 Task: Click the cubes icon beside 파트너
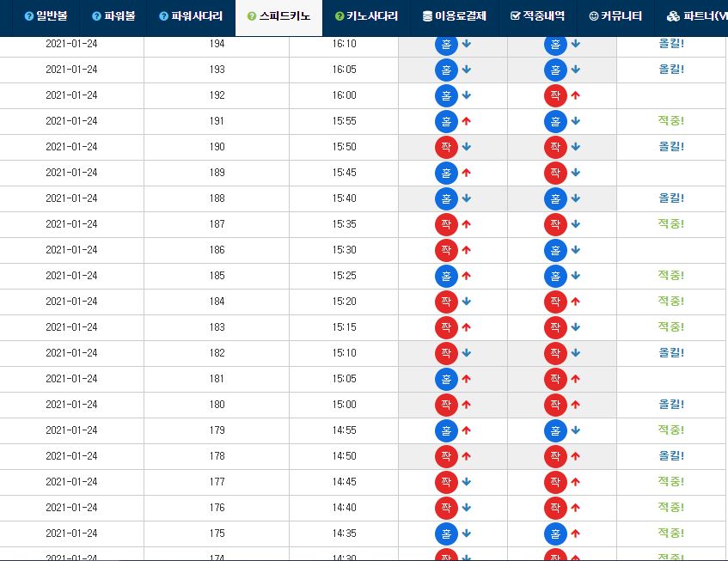(673, 16)
